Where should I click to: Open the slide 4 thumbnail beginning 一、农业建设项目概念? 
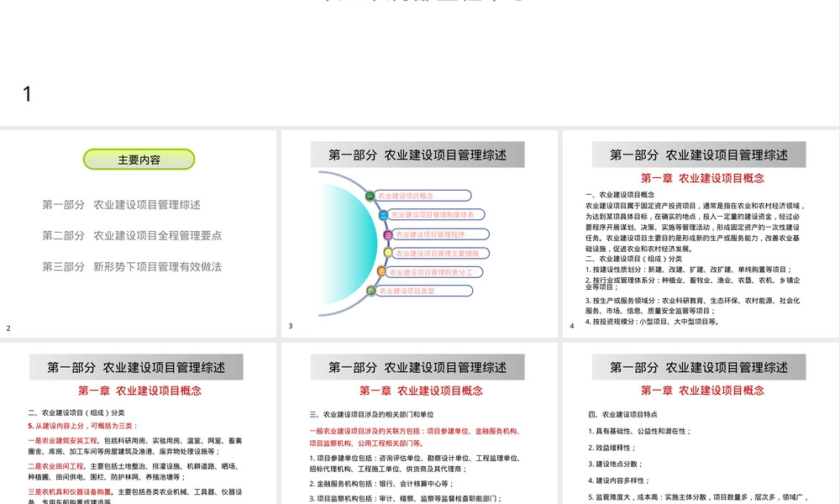click(701, 234)
